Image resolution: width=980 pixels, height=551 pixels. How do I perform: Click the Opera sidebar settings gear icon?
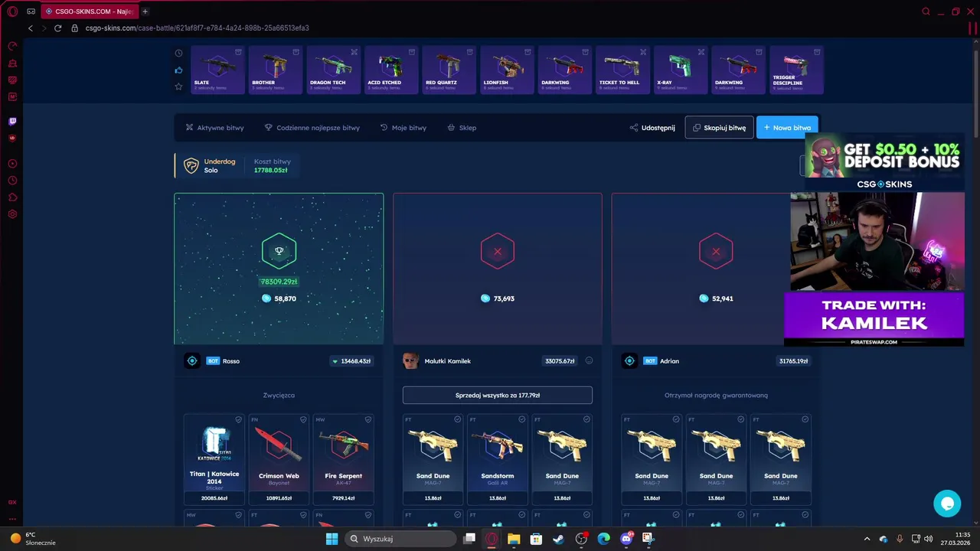point(12,214)
